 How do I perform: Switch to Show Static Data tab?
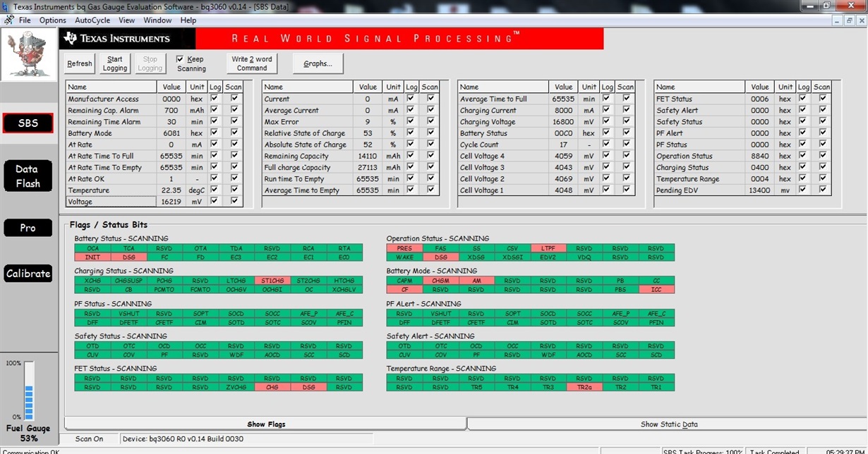668,424
